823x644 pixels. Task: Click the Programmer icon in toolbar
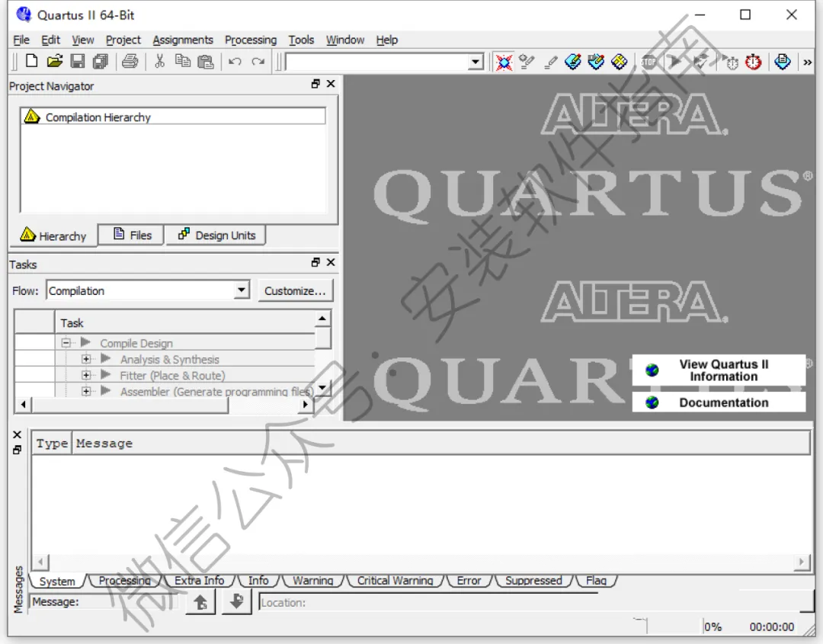(782, 62)
